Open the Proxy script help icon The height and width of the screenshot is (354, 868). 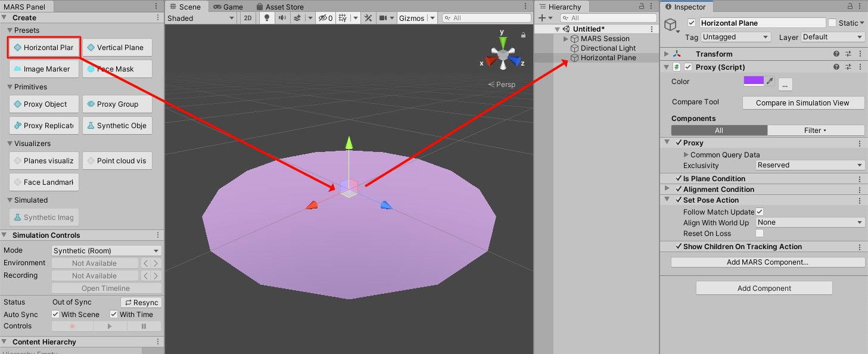coord(836,67)
